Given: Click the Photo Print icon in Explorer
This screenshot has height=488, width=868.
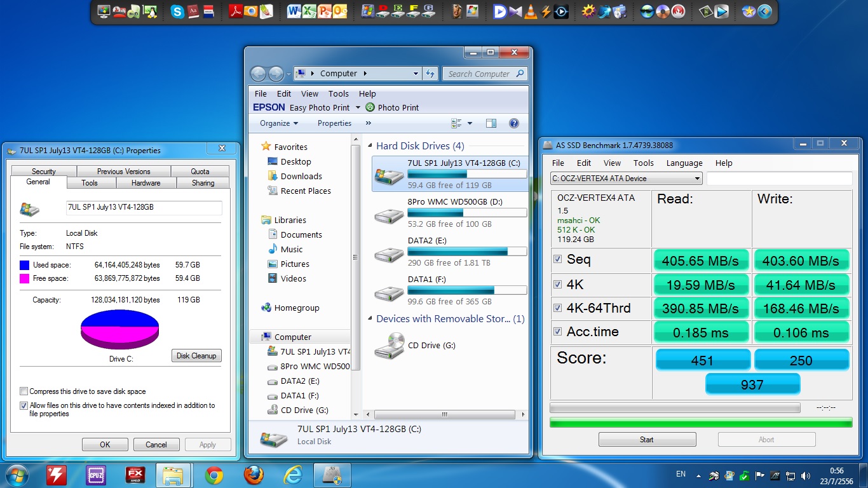Looking at the screenshot, I should tap(370, 107).
